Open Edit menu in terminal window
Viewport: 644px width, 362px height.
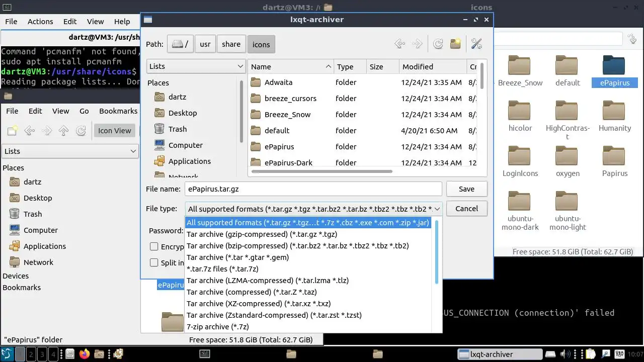(x=70, y=22)
